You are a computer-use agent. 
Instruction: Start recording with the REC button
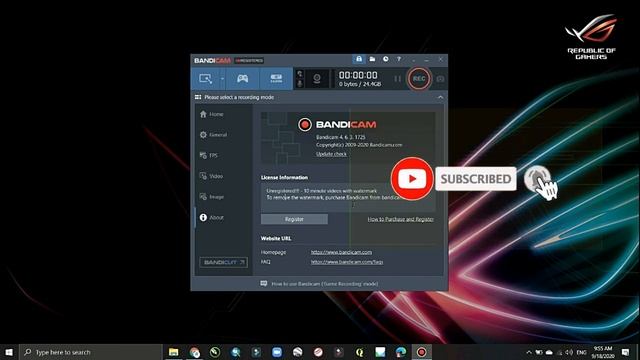tap(419, 79)
